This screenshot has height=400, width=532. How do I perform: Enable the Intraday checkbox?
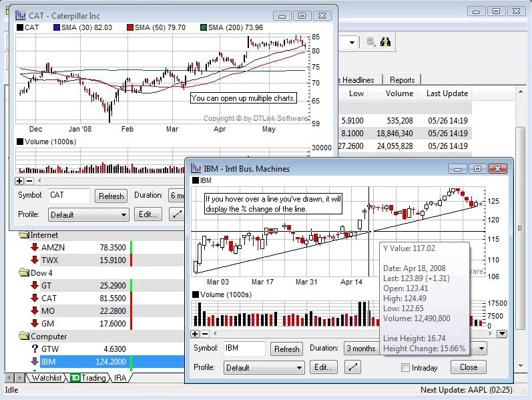(405, 368)
